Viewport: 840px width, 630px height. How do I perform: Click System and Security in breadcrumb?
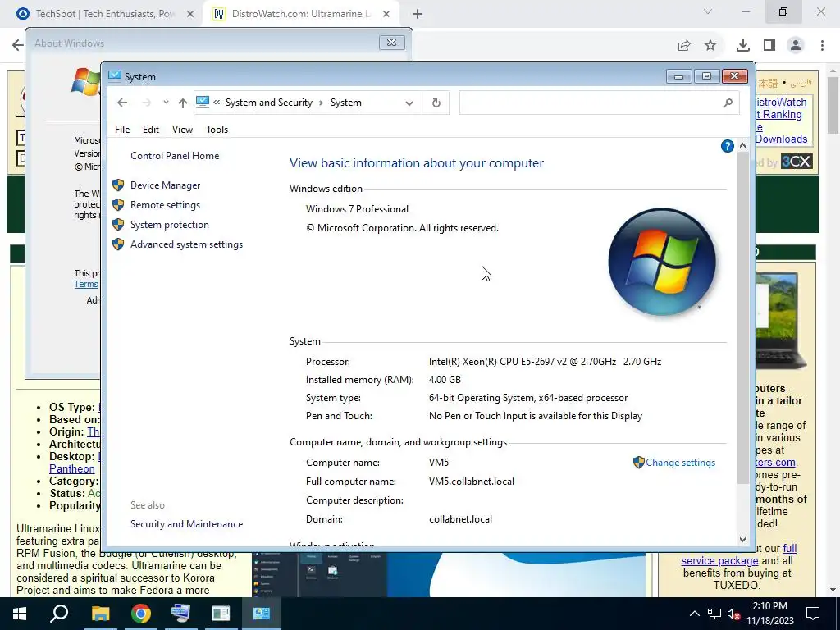pyautogui.click(x=268, y=103)
